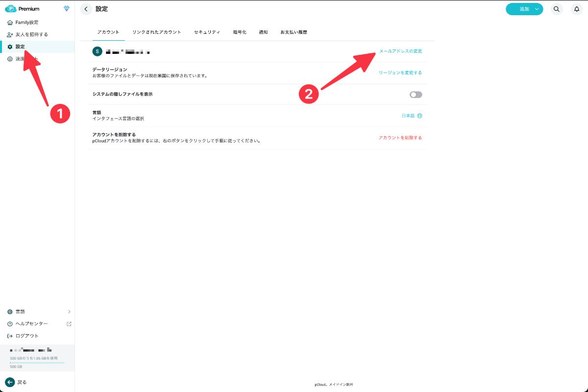
Task: Expand the 言語 sidebar submenu chevron
Action: pos(69,312)
